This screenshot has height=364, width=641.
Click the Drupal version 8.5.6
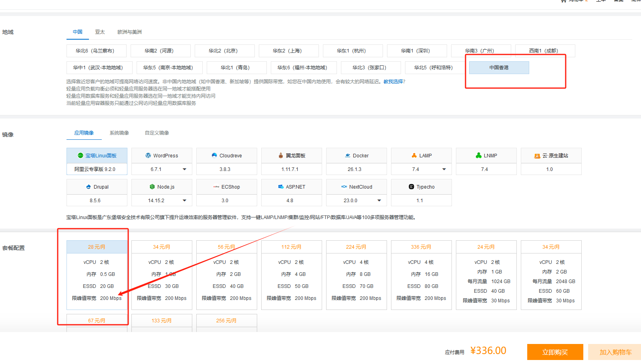click(x=97, y=200)
